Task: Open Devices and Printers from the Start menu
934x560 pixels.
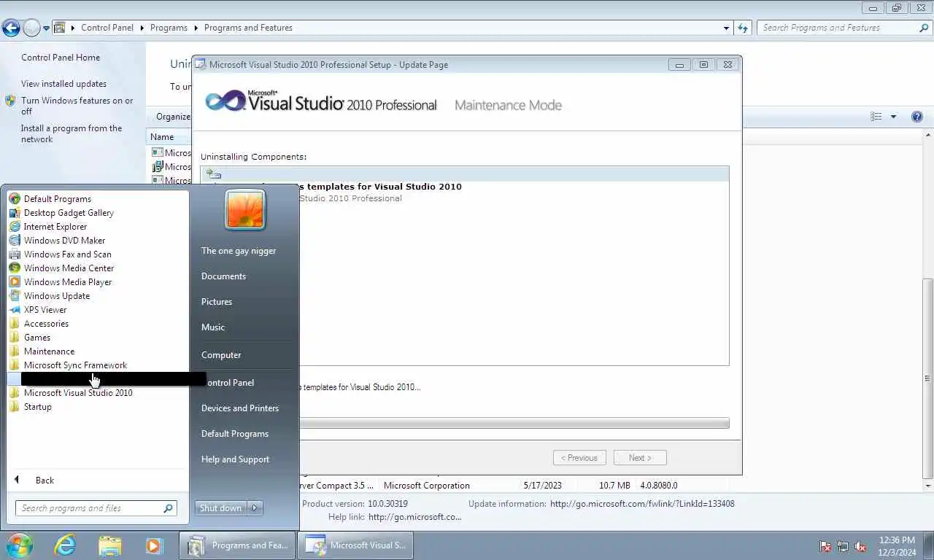Action: 240,408
